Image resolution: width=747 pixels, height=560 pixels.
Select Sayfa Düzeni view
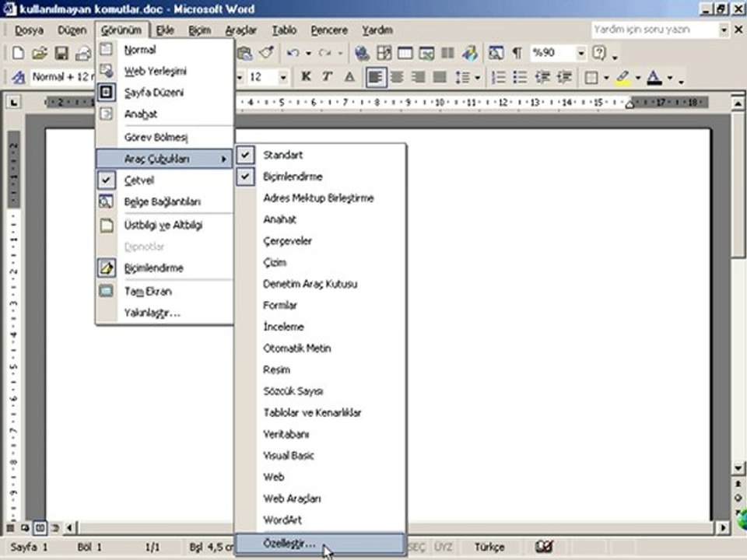tap(164, 93)
